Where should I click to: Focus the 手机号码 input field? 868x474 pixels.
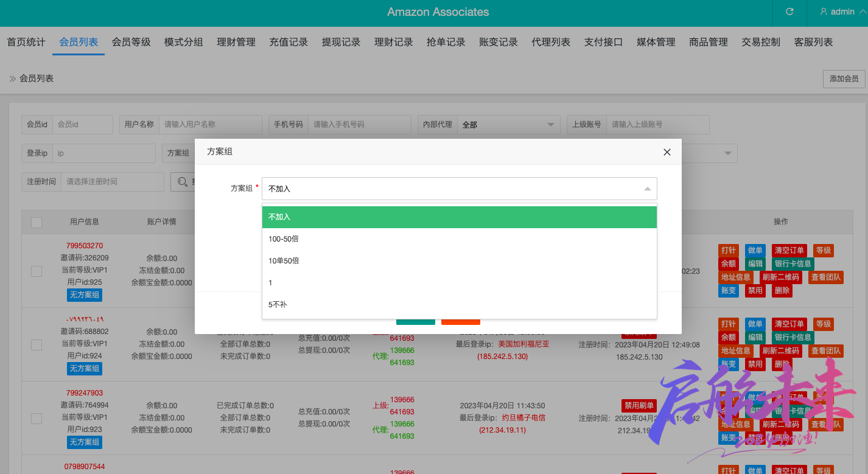(x=359, y=124)
